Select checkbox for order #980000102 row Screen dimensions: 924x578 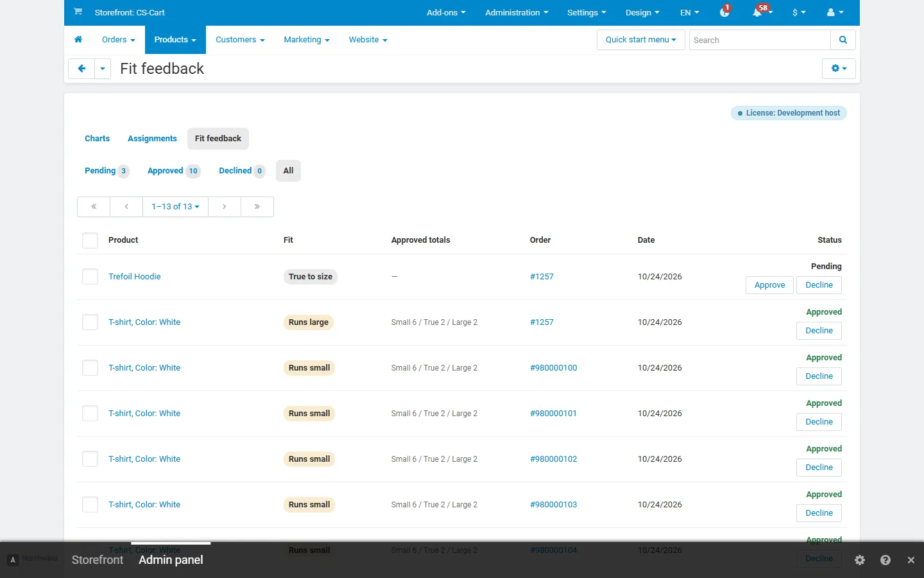coord(90,459)
